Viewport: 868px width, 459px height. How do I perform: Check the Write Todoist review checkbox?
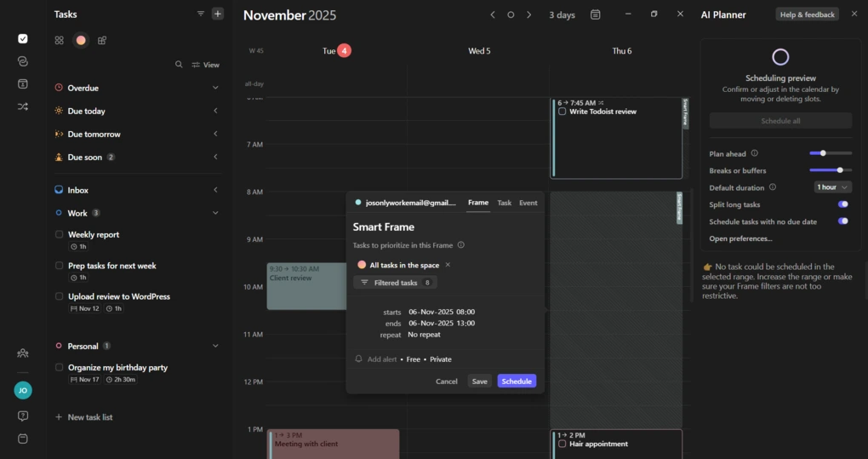click(x=562, y=112)
